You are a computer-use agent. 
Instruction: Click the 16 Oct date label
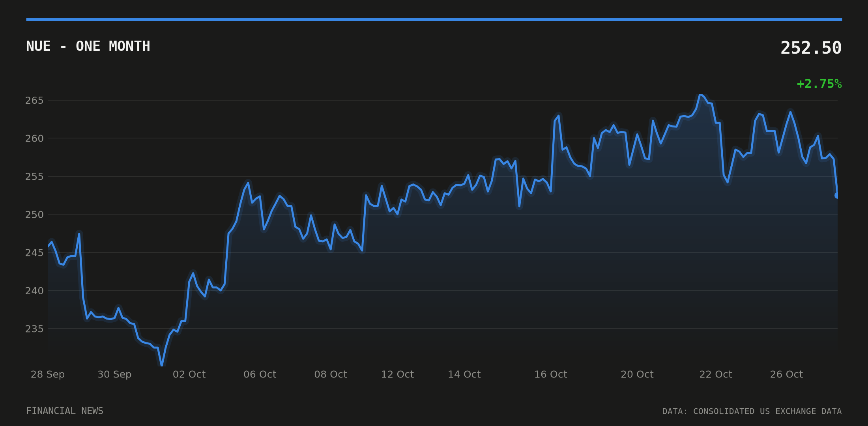pos(550,374)
